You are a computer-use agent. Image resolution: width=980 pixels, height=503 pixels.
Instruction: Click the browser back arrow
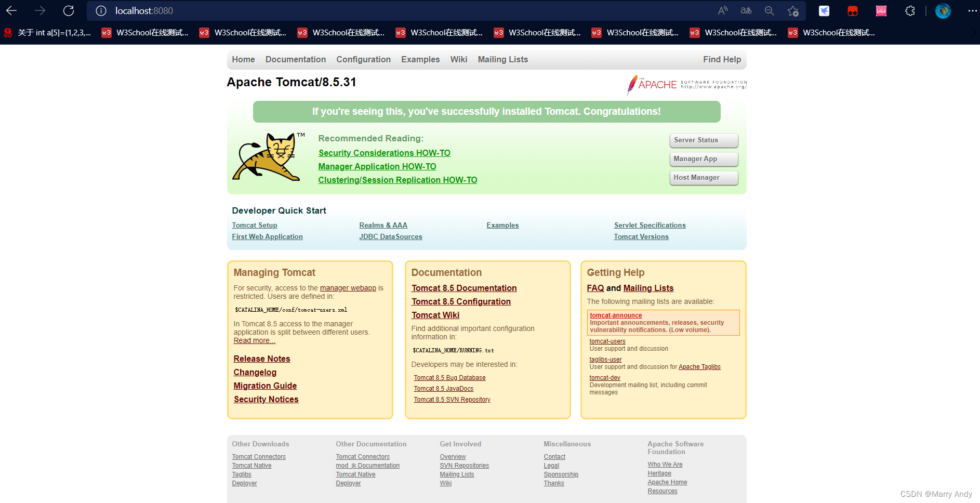click(x=11, y=10)
